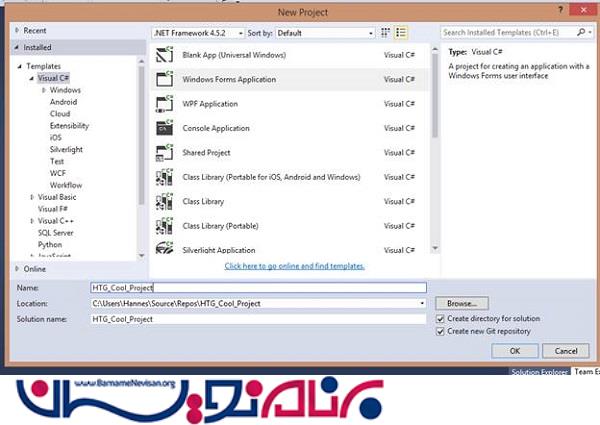
Task: Open the Location path dropdown arrow
Action: (422, 303)
